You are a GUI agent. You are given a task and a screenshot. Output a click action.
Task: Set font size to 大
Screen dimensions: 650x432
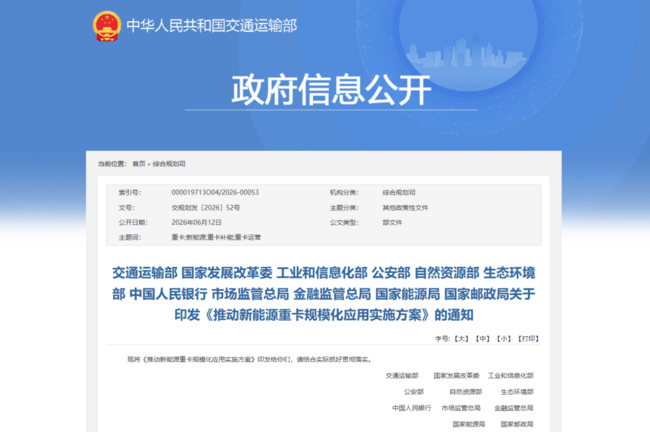click(461, 339)
